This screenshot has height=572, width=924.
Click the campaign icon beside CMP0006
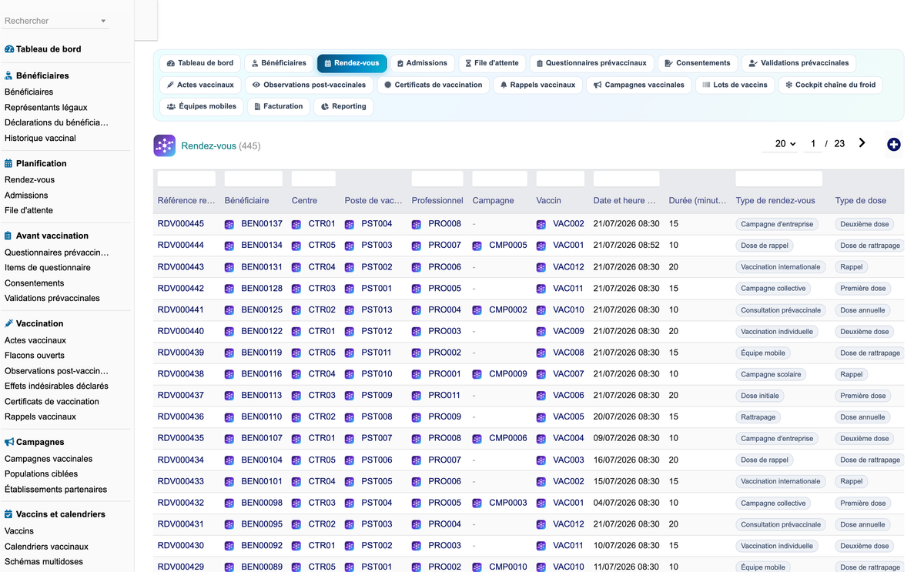point(477,438)
